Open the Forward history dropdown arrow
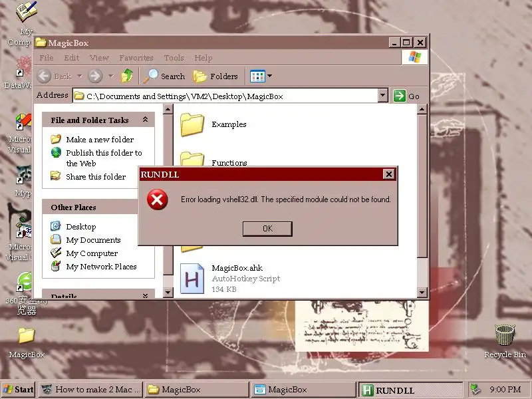This screenshot has width=532, height=399. (x=110, y=76)
